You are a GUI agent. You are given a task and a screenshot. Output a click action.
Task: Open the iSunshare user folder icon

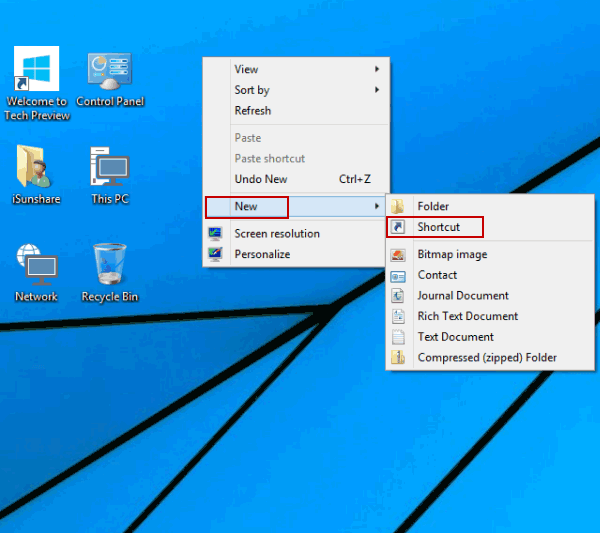coord(36,169)
